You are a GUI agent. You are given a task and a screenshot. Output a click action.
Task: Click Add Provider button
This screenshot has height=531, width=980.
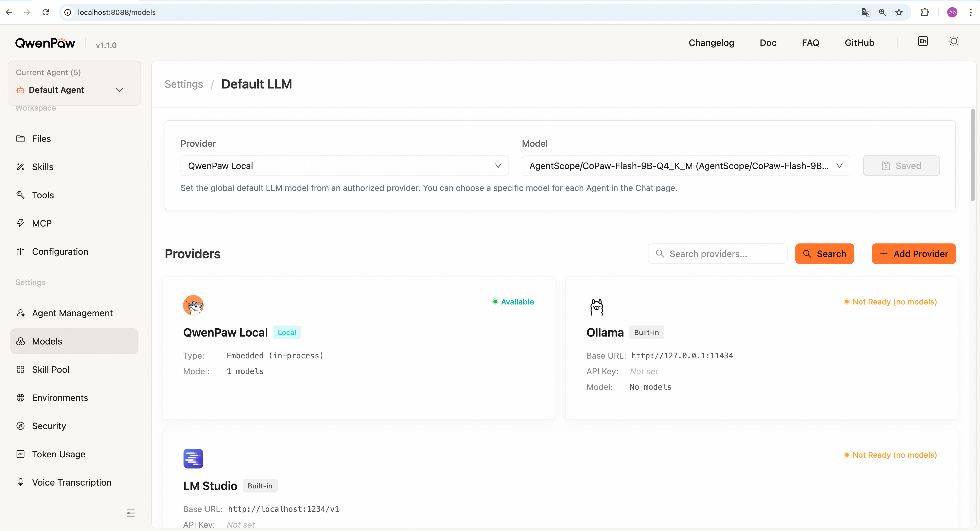(914, 253)
